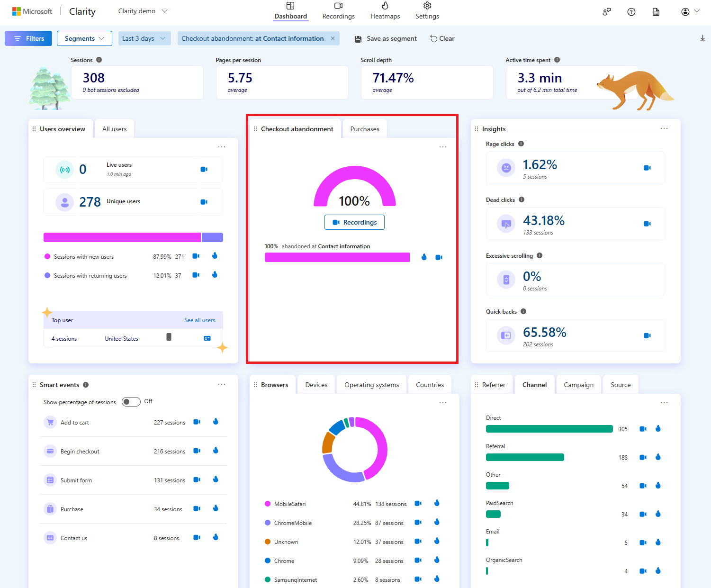The height and width of the screenshot is (588, 711).
Task: View recordings for PaidSearch channel
Action: point(643,514)
